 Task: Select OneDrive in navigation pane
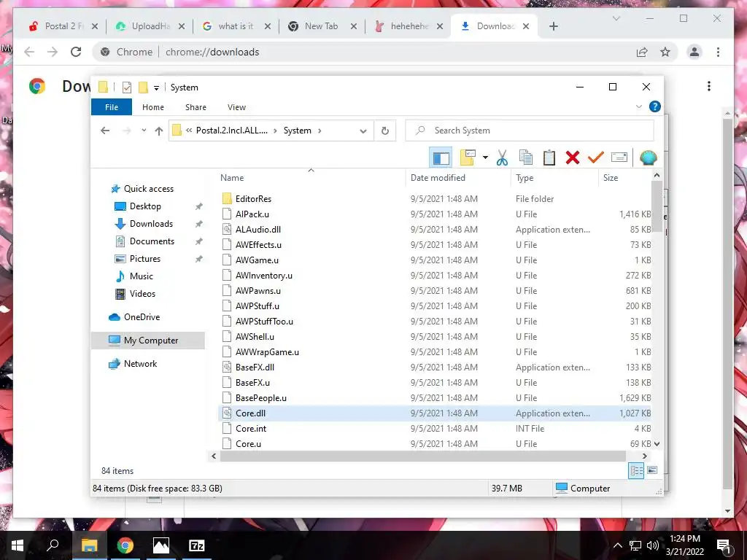(x=142, y=317)
